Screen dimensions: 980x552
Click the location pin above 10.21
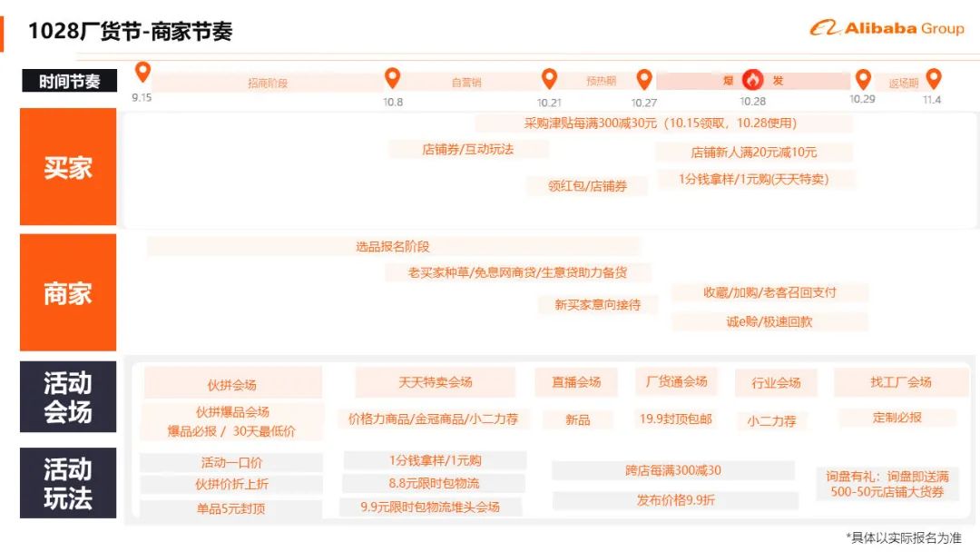pos(549,79)
